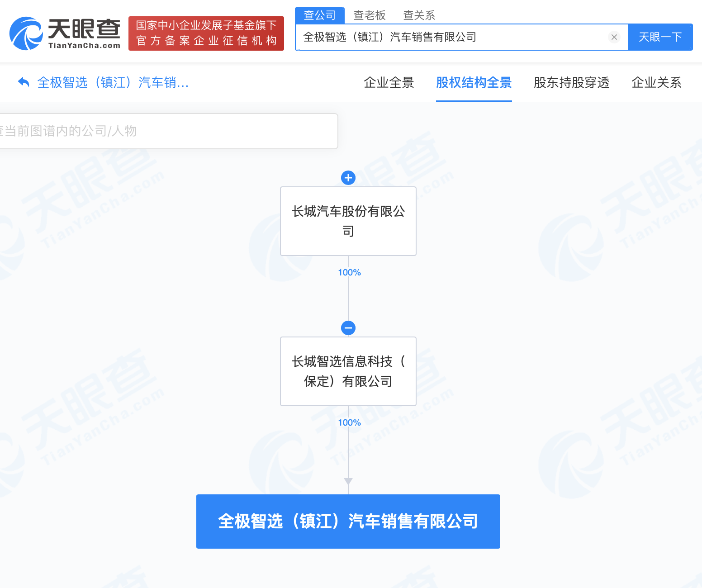Open the 企业全景 tab
Screen dimensions: 702x588
pos(389,82)
